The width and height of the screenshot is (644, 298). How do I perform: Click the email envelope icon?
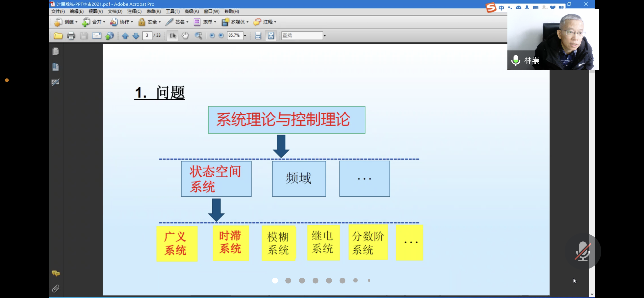(x=97, y=36)
